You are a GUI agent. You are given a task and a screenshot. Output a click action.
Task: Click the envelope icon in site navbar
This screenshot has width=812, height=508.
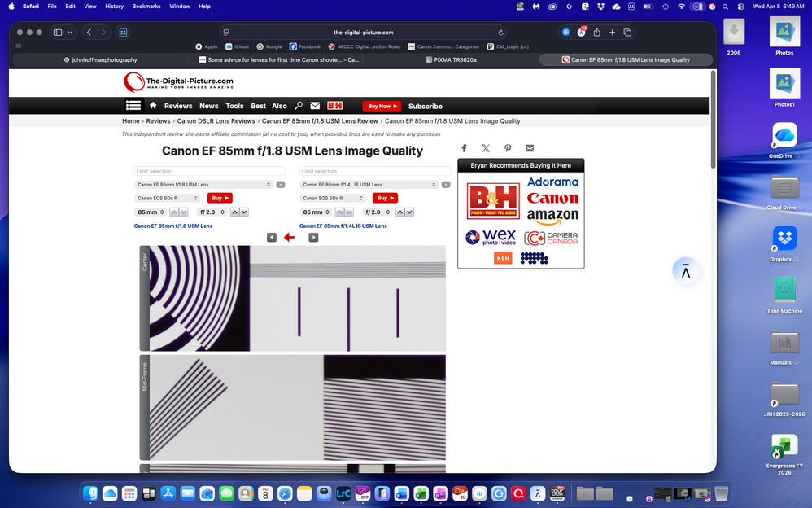(x=315, y=106)
